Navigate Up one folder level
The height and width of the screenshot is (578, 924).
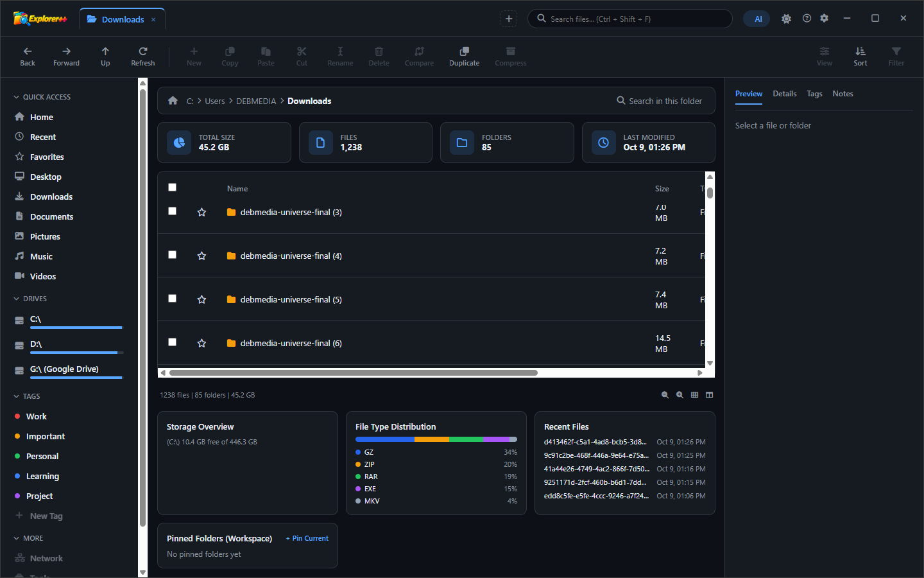click(105, 57)
